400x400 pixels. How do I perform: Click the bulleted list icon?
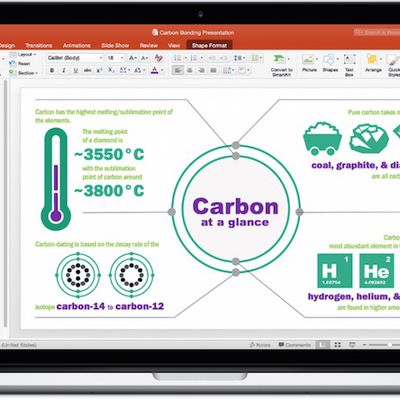tap(177, 58)
